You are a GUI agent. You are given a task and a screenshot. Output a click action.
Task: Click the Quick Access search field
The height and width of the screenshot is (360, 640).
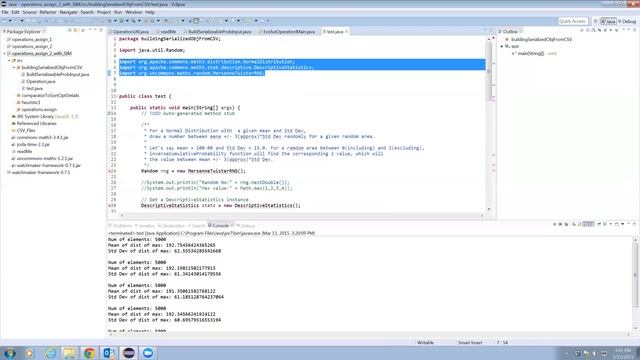coord(572,21)
